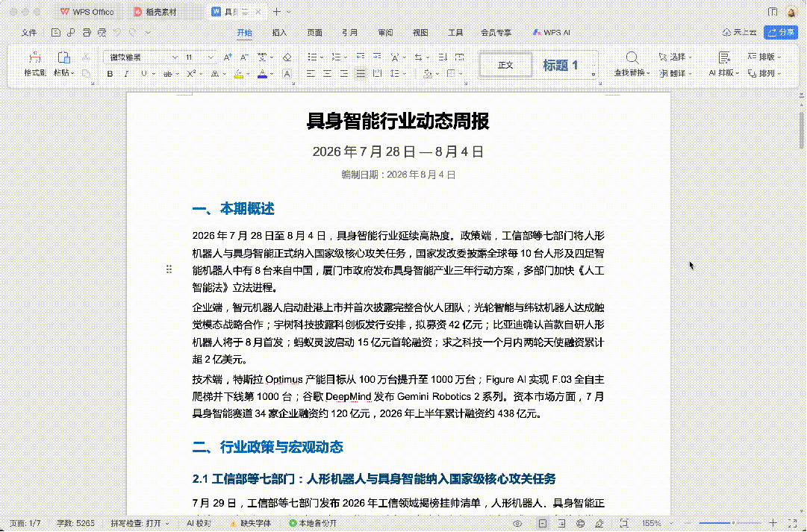Open the WPS AI tab
The width and height of the screenshot is (807, 532).
point(551,32)
